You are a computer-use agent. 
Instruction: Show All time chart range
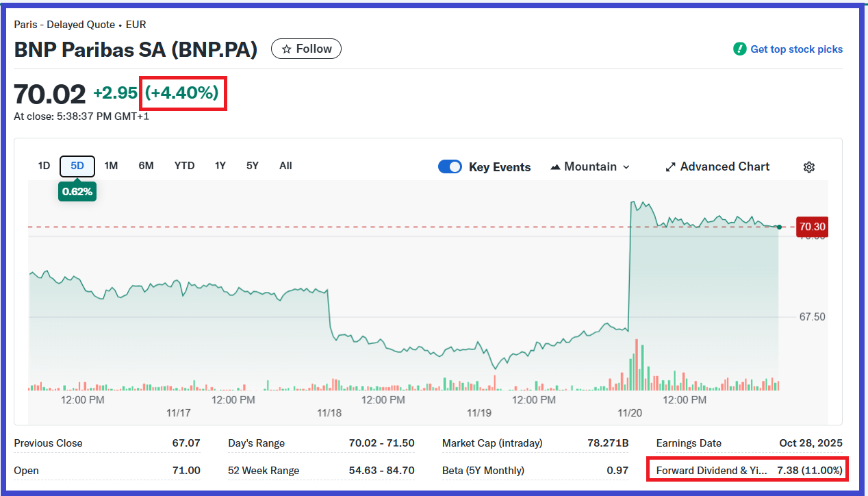pyautogui.click(x=285, y=166)
